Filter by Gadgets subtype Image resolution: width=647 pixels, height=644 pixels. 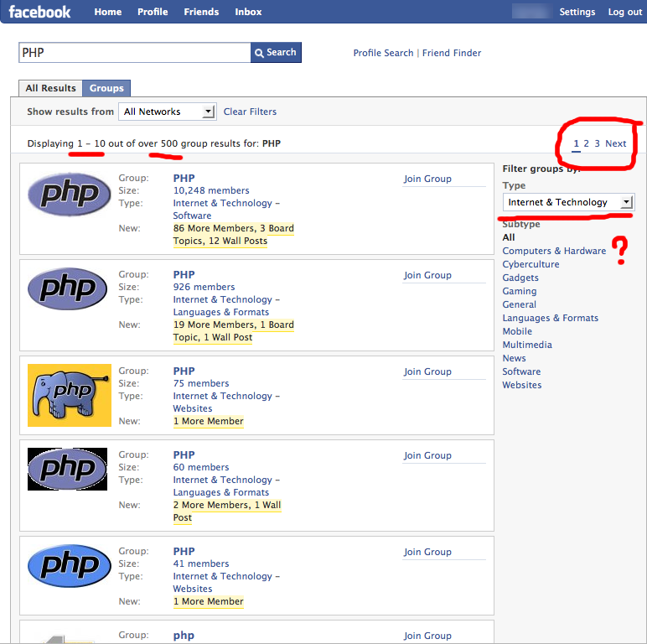click(520, 278)
